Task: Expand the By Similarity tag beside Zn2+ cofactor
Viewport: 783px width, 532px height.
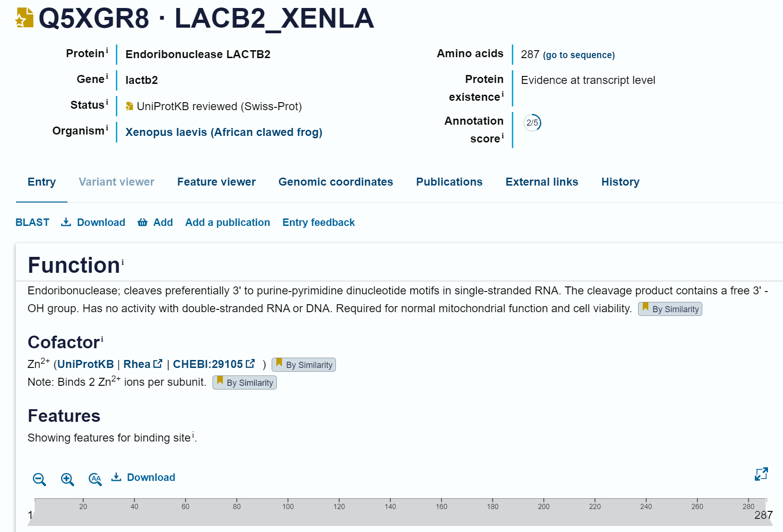Action: (304, 365)
